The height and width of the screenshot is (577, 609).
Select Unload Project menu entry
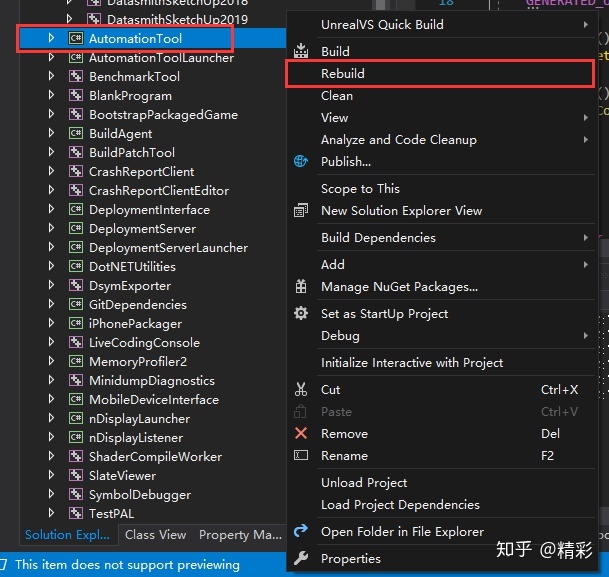pos(442,483)
